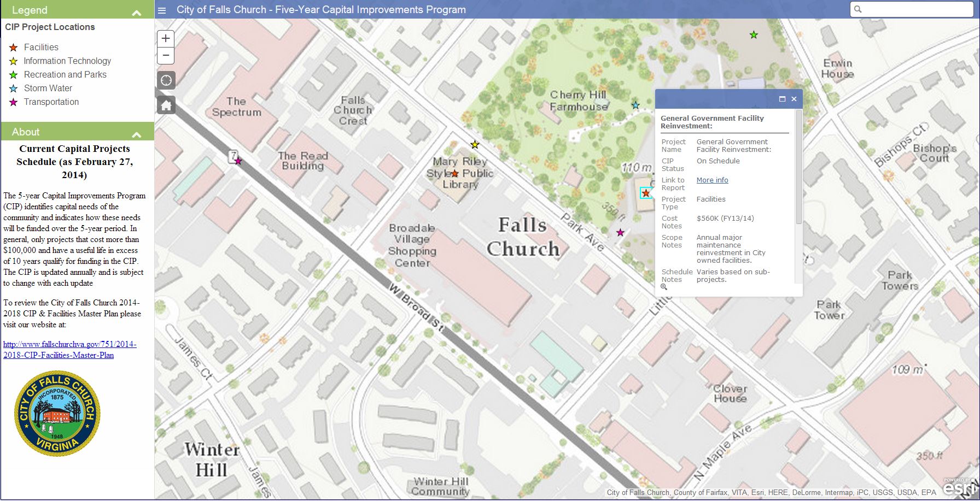Click the Park Towers map label
The image size is (980, 501).
click(900, 280)
